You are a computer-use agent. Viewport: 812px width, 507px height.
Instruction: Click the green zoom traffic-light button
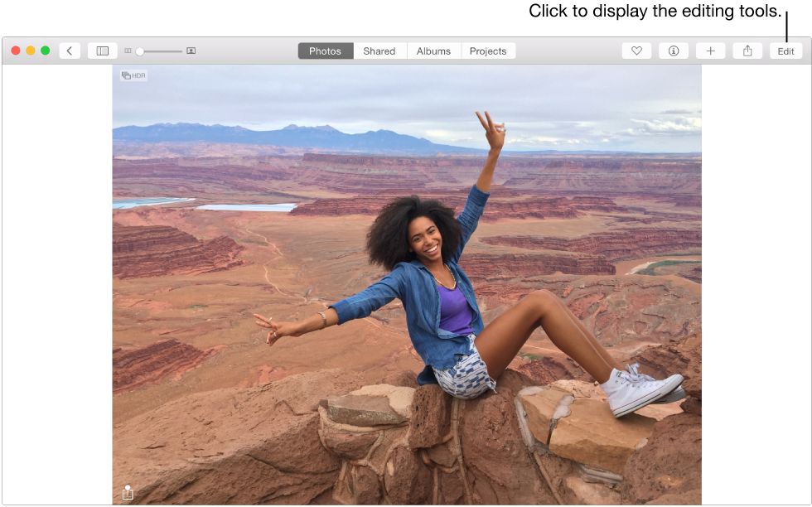click(45, 50)
